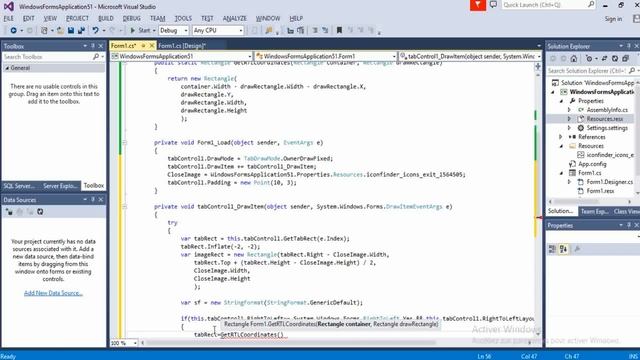Open the WINDOW menu
Viewport: 640px width, 360px height.
coord(268,18)
